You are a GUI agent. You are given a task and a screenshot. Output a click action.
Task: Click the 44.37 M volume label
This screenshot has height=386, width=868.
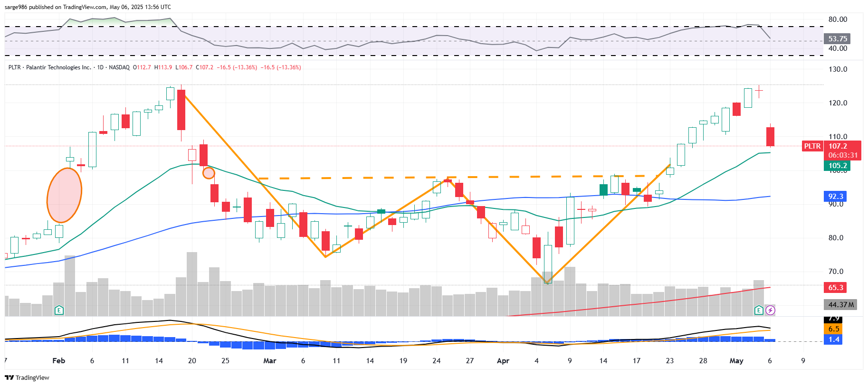coord(840,304)
